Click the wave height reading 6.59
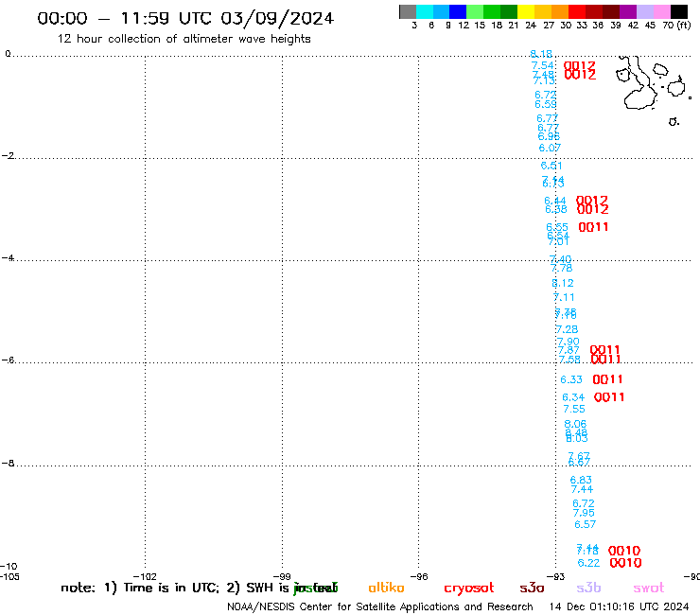This screenshot has width=700, height=615. coord(546,104)
